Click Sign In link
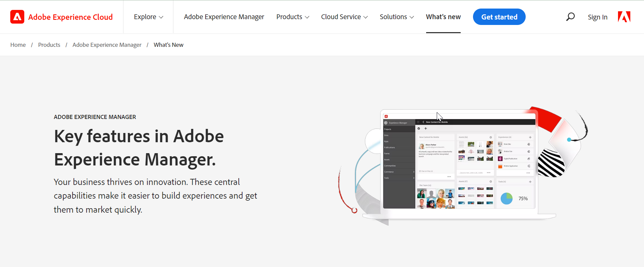 pyautogui.click(x=597, y=17)
